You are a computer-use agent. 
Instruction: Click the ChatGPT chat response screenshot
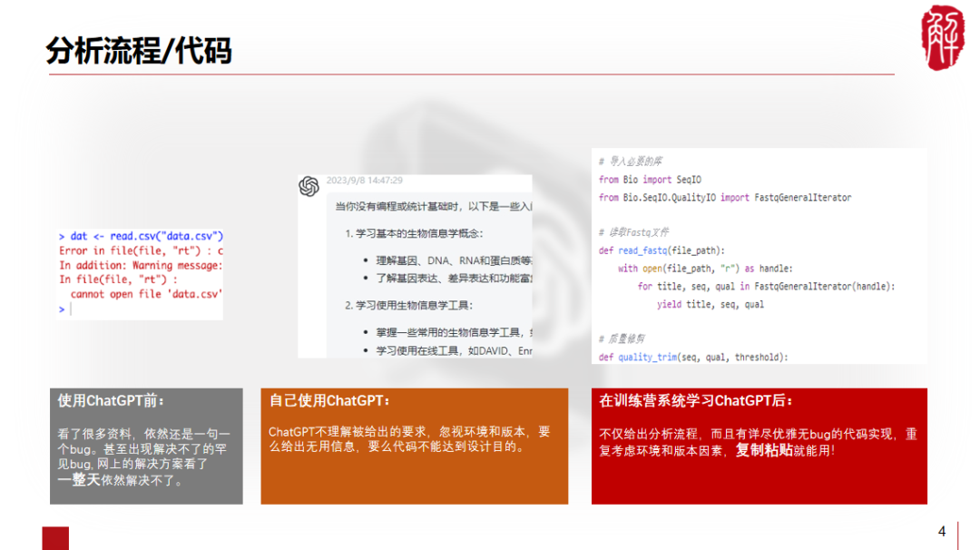tap(415, 266)
